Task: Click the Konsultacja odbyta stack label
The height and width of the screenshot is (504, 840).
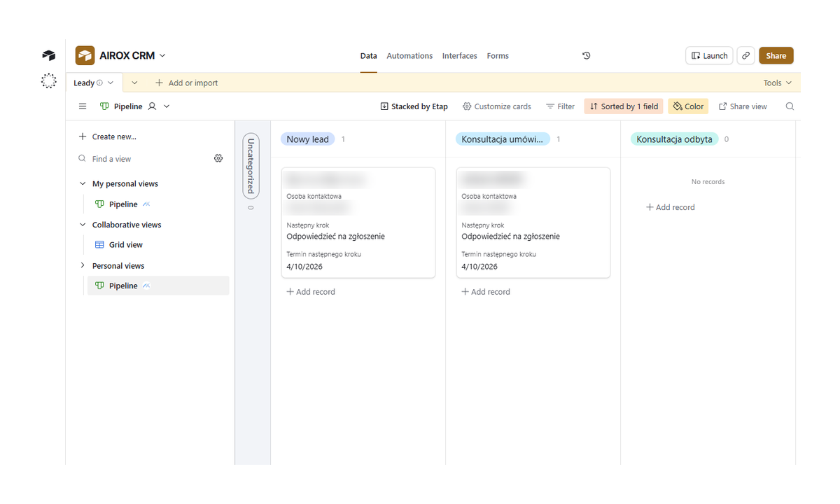Action: click(674, 139)
